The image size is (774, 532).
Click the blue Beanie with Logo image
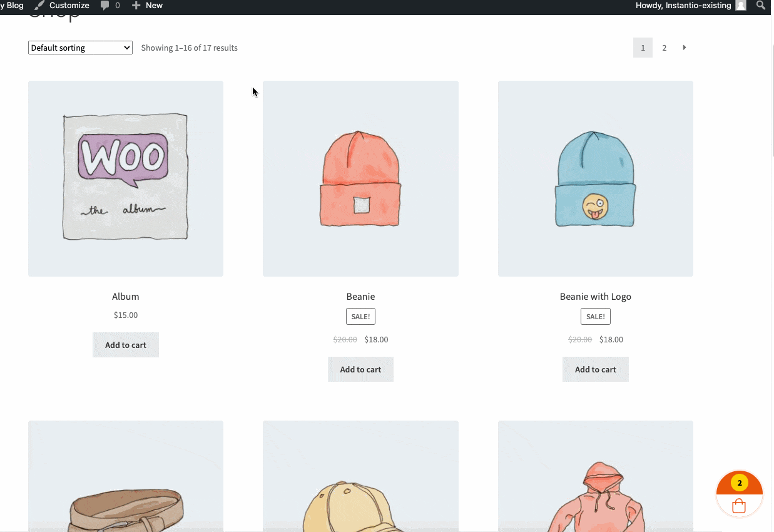595,178
